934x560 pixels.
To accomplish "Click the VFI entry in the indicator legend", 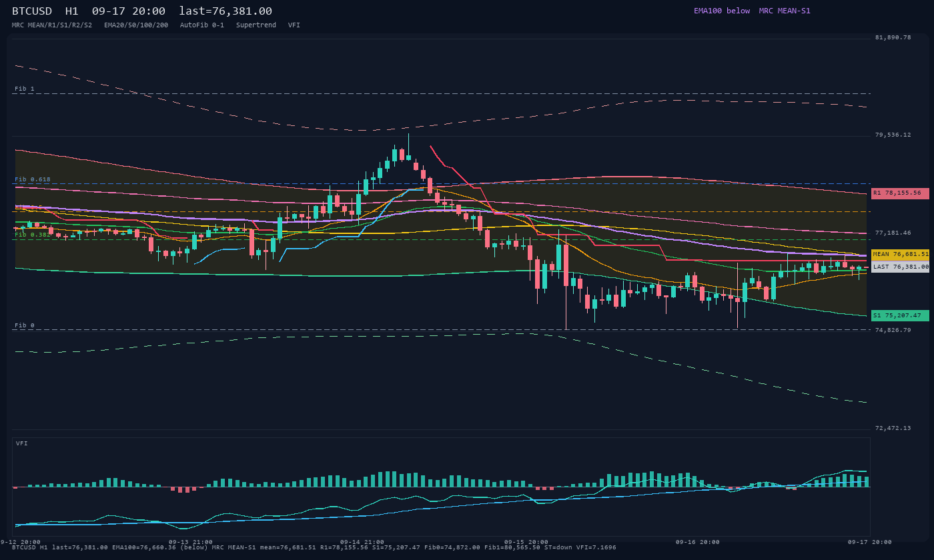I will point(294,25).
